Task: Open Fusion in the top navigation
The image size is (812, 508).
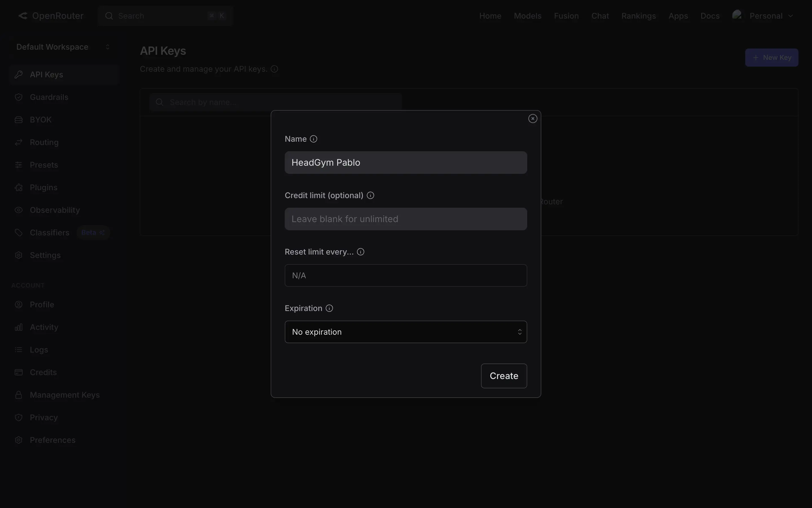Action: coord(566,16)
